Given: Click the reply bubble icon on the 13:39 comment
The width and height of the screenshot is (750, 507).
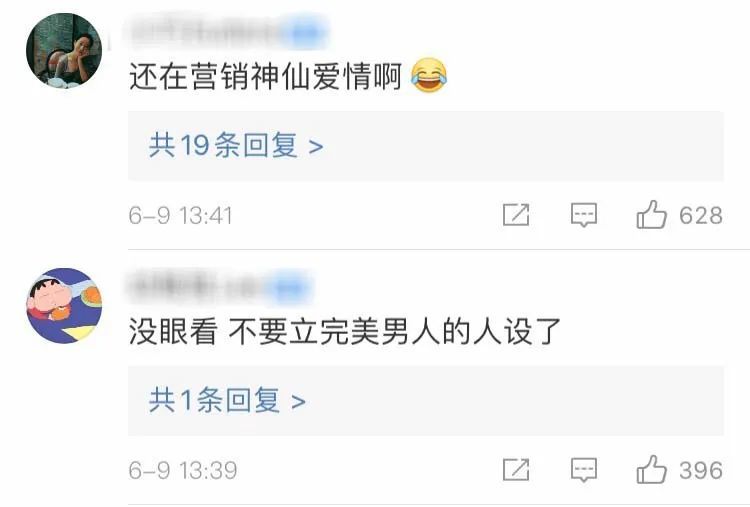Looking at the screenshot, I should tap(584, 470).
